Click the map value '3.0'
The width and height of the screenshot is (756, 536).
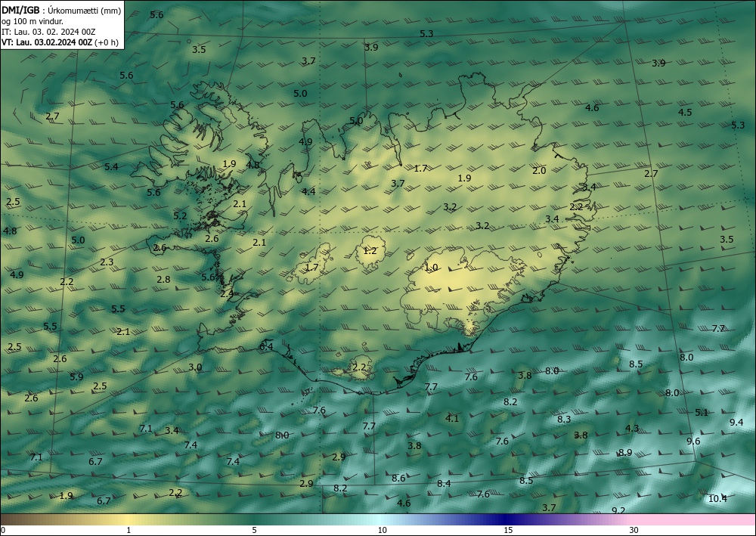tap(195, 367)
